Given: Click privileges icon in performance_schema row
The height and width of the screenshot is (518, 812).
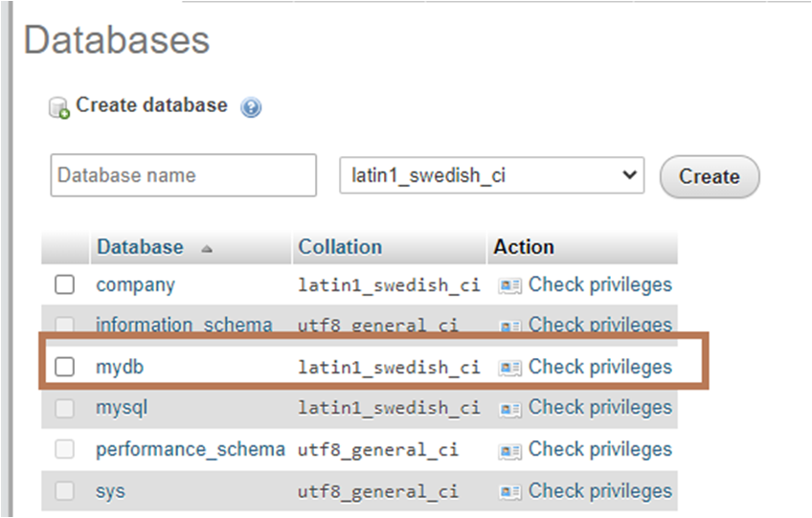Looking at the screenshot, I should 510,451.
